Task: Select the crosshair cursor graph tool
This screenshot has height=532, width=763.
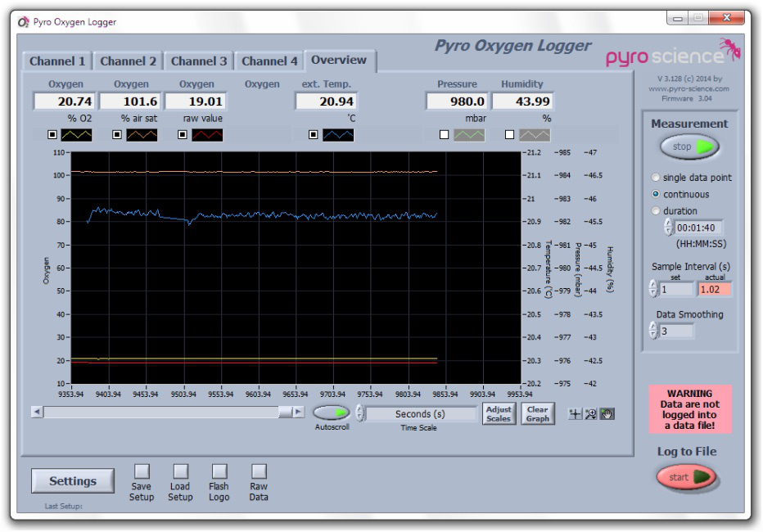Action: [576, 414]
